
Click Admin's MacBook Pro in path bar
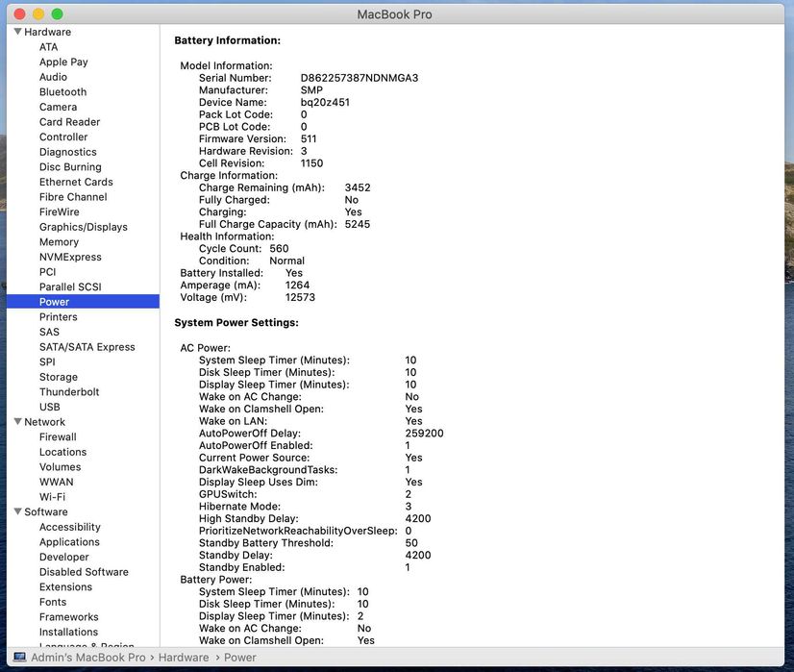click(88, 658)
